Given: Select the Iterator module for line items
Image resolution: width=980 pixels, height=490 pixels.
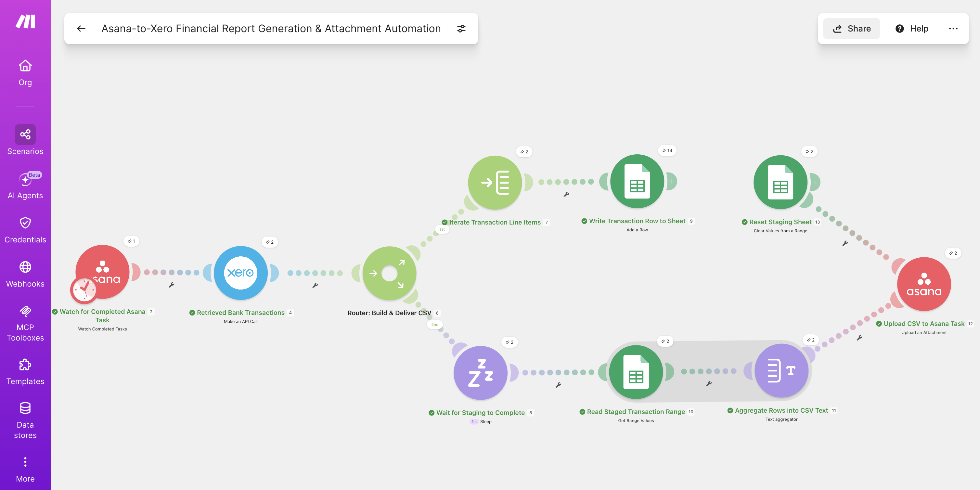Looking at the screenshot, I should tap(495, 183).
